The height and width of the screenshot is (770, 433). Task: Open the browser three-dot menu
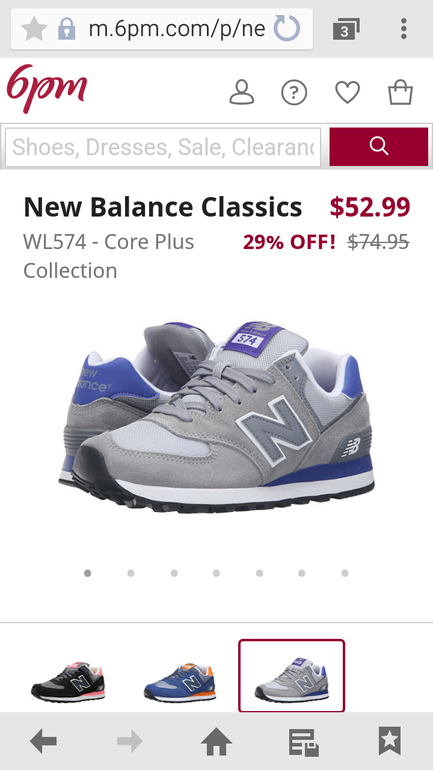coord(404,28)
